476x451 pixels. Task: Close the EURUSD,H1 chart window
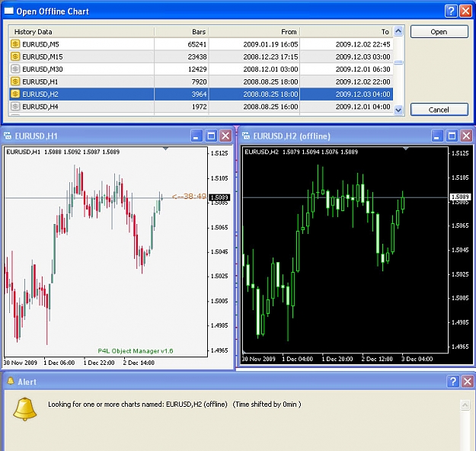[225, 136]
